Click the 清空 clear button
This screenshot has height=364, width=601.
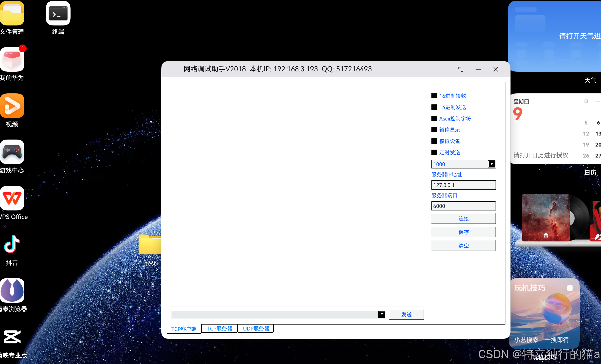pyautogui.click(x=463, y=246)
